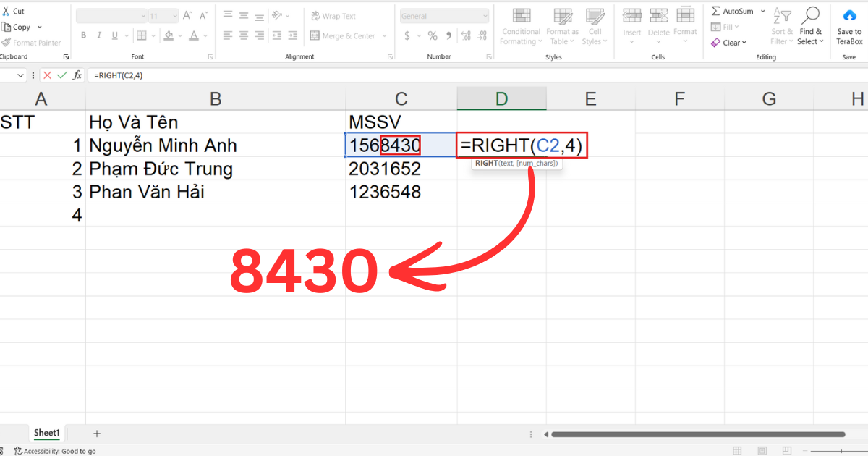868x456 pixels.
Task: Apply bold formatting
Action: pyautogui.click(x=83, y=35)
